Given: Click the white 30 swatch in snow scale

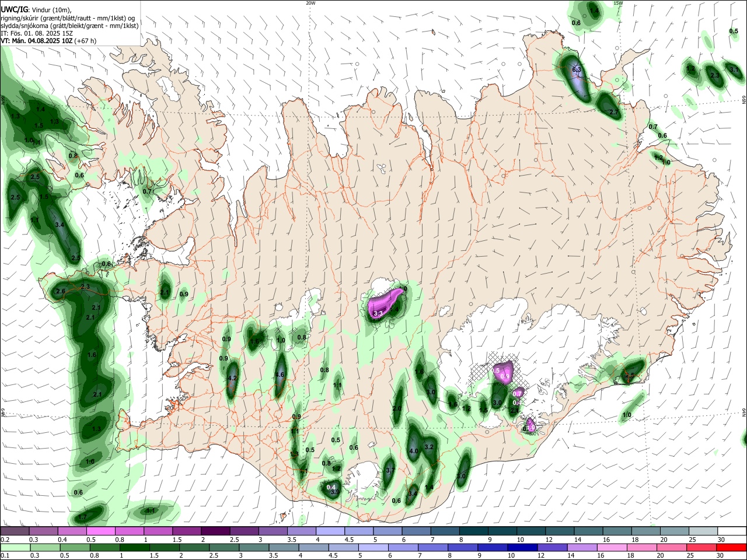Looking at the screenshot, I should 731,531.
